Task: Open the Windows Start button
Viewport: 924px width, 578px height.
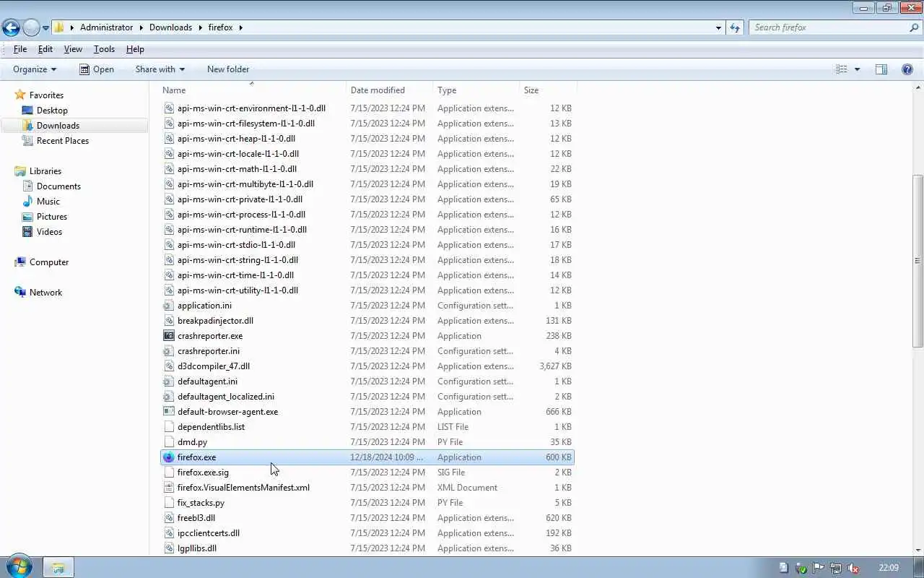Action: tap(19, 567)
